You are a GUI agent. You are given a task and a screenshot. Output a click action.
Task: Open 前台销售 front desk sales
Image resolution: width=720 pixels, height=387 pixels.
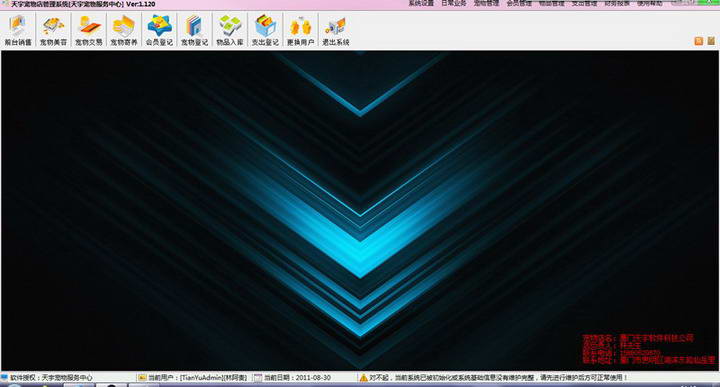tap(18, 30)
